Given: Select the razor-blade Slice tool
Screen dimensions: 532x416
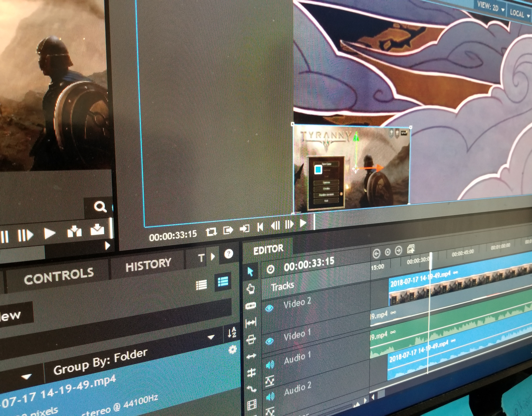Looking at the screenshot, I should (x=251, y=305).
